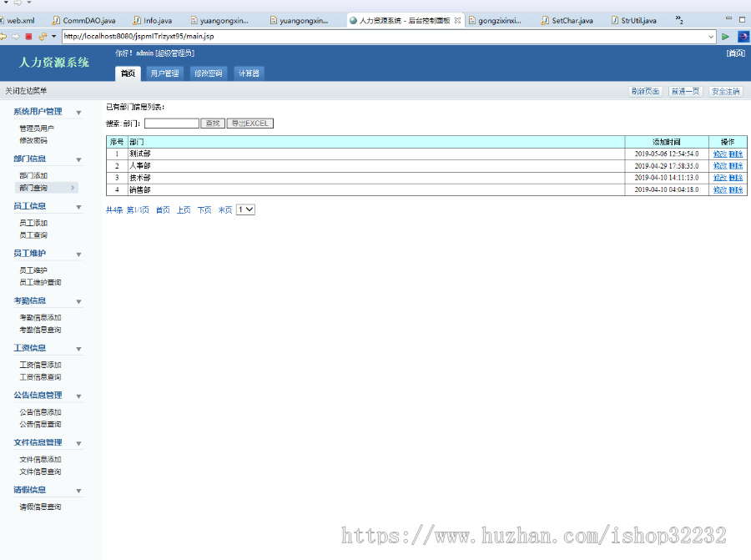This screenshot has height=560, width=751.
Task: Collapse the 员工信息 menu section
Action: 78,207
